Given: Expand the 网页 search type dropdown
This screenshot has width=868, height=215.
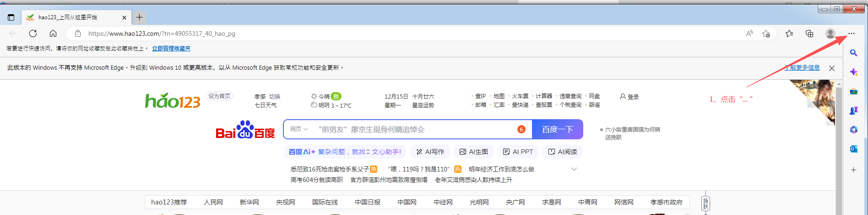Looking at the screenshot, I should point(299,129).
